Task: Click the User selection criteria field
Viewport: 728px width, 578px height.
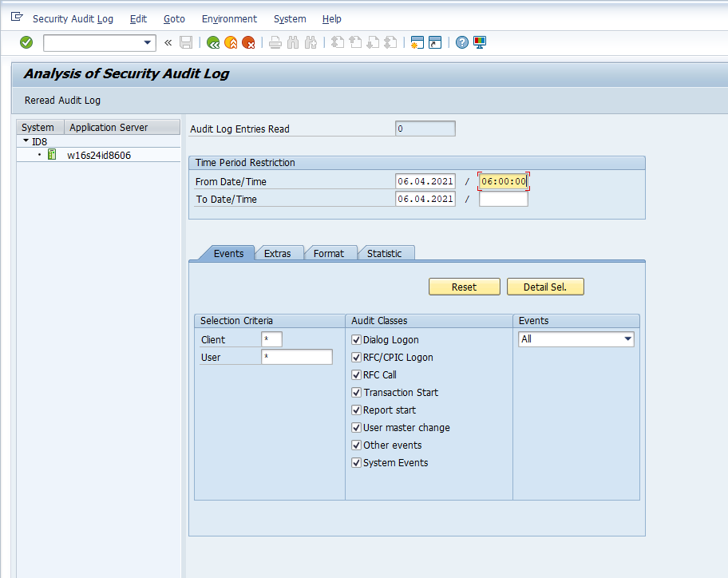Action: point(296,357)
